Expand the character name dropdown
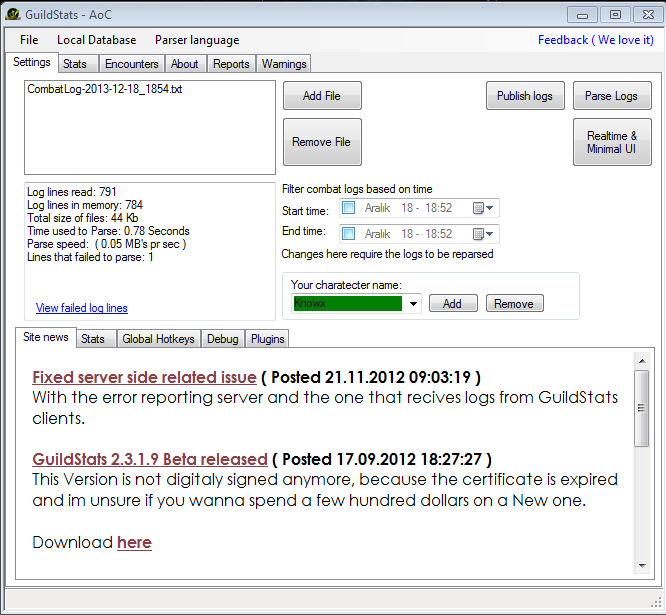 tap(414, 304)
